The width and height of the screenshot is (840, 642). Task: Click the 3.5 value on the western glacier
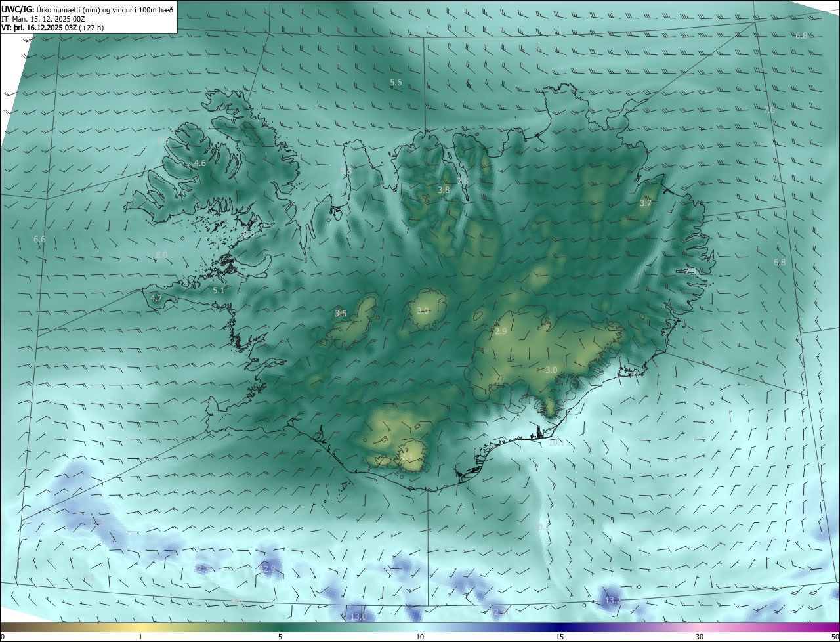pos(341,314)
